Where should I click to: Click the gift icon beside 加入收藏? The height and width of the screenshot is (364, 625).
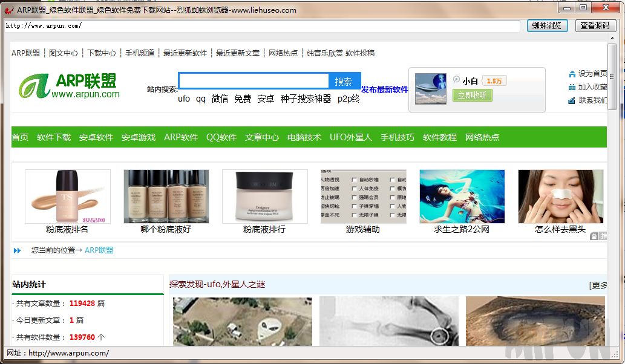[572, 87]
